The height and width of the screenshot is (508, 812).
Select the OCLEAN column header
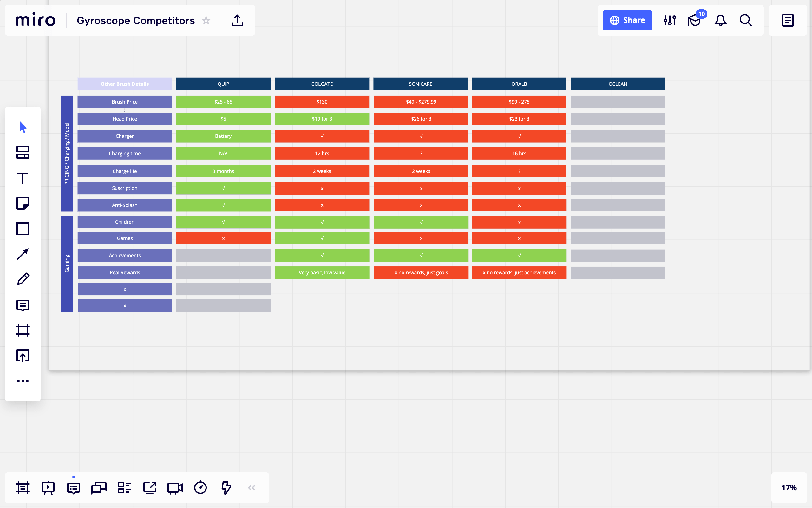click(618, 84)
